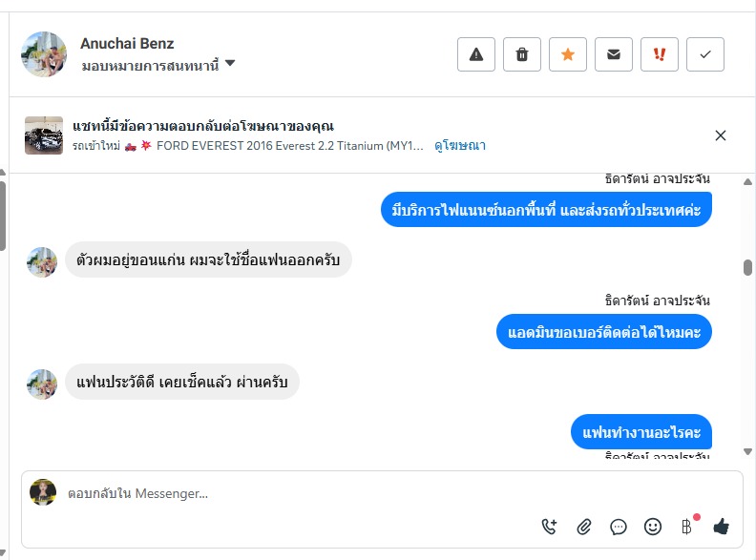Toggle the red exclamation priority flag

click(x=660, y=54)
